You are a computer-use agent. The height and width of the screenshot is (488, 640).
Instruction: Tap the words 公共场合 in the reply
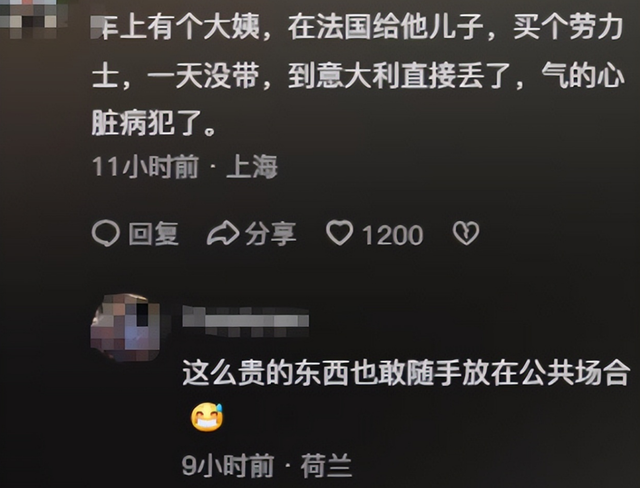pyautogui.click(x=574, y=373)
